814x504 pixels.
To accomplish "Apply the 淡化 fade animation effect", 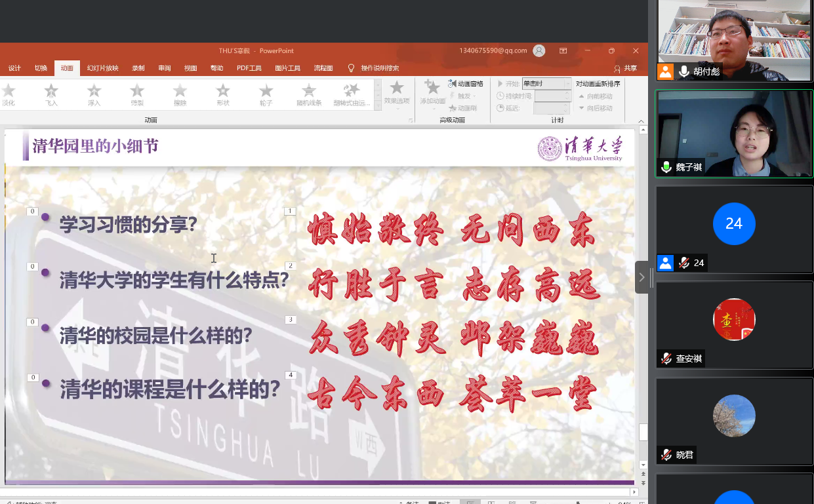I will coord(8,95).
